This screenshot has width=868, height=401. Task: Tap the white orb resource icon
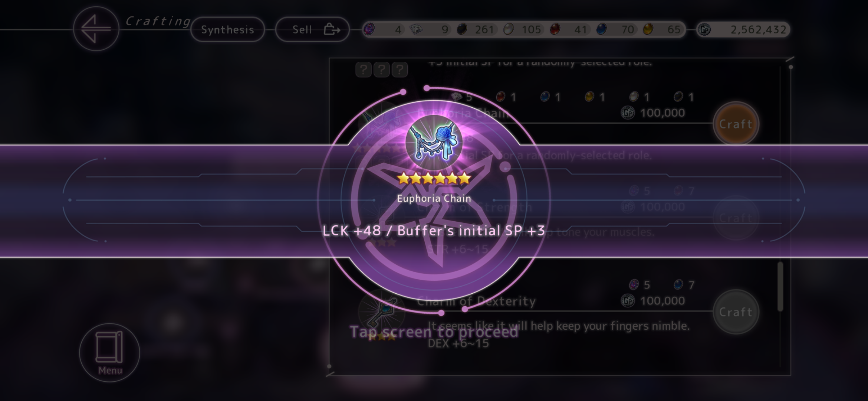(509, 29)
